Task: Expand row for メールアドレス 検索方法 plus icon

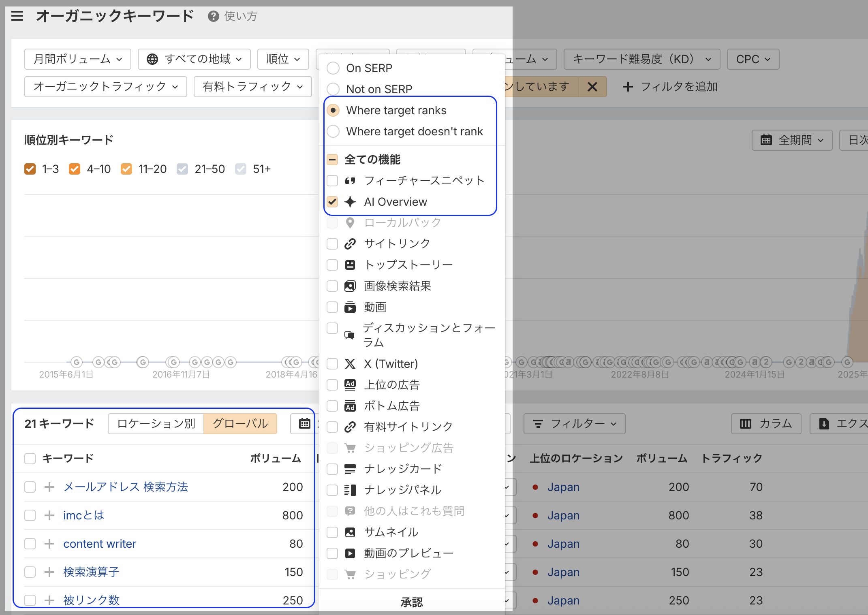Action: (x=49, y=487)
